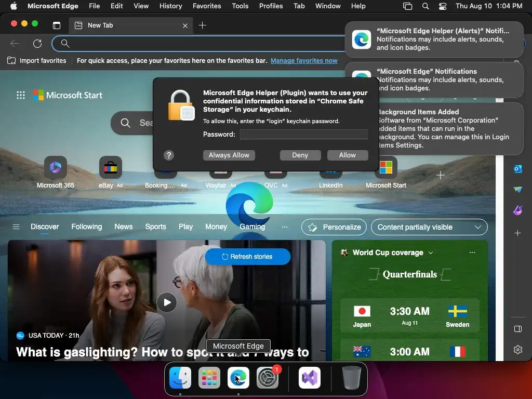Open the Outlook sidebar icon
Image resolution: width=532 pixels, height=399 pixels.
[x=518, y=169]
